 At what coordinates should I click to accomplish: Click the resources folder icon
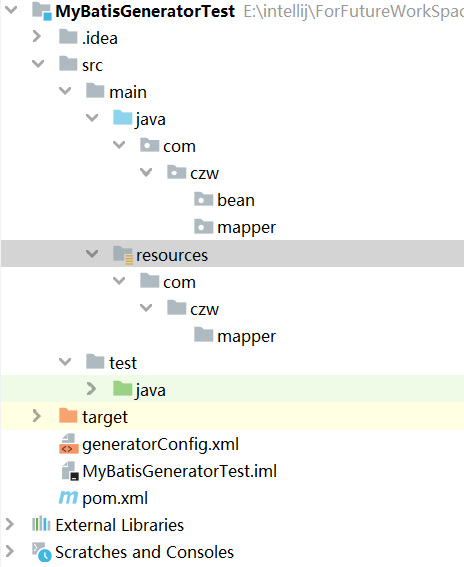(123, 255)
